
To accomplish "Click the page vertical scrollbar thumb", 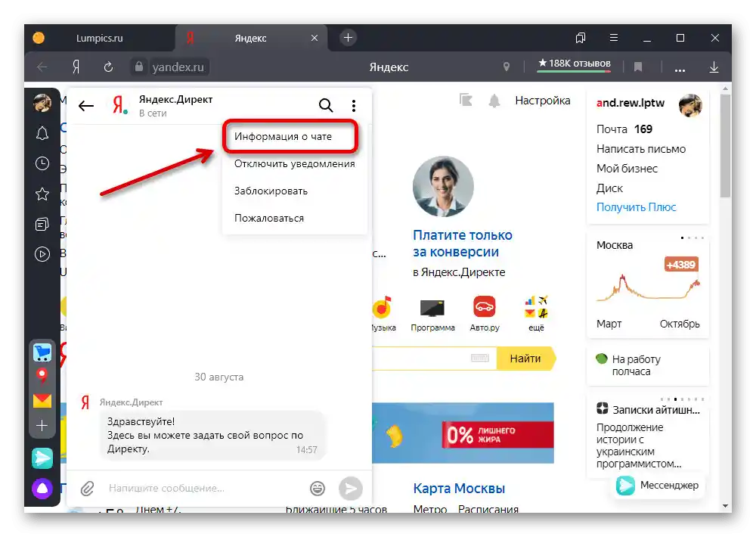I will 725,145.
